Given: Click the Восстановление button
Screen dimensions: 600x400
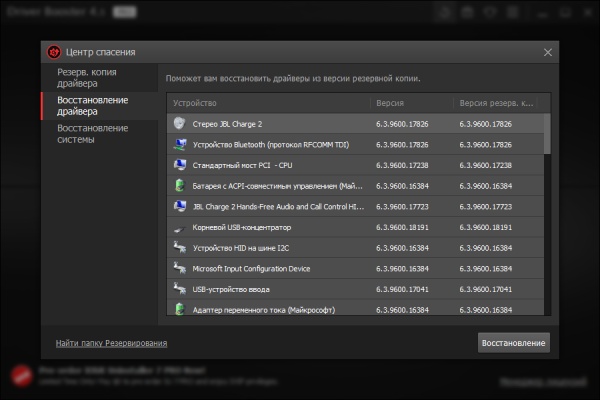Looking at the screenshot, I should pyautogui.click(x=514, y=343).
